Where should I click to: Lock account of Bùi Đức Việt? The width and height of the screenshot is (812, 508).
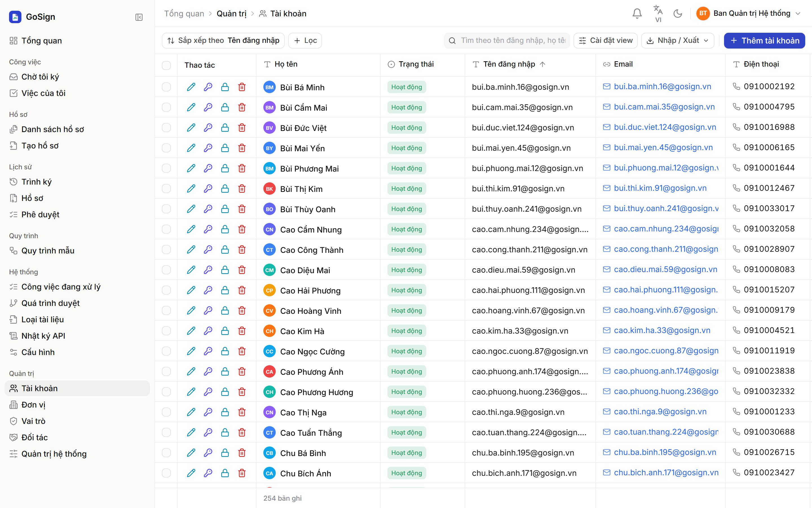[x=225, y=128]
